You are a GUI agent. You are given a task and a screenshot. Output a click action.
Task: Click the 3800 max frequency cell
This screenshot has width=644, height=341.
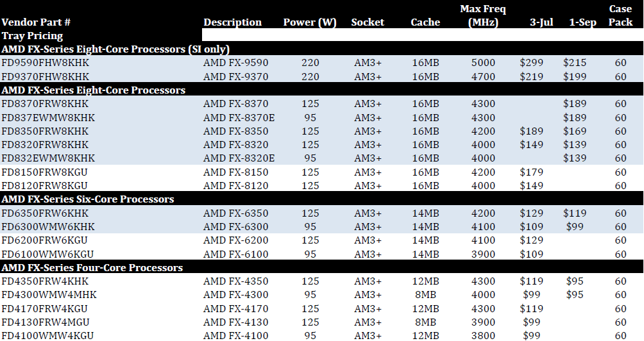(x=483, y=336)
